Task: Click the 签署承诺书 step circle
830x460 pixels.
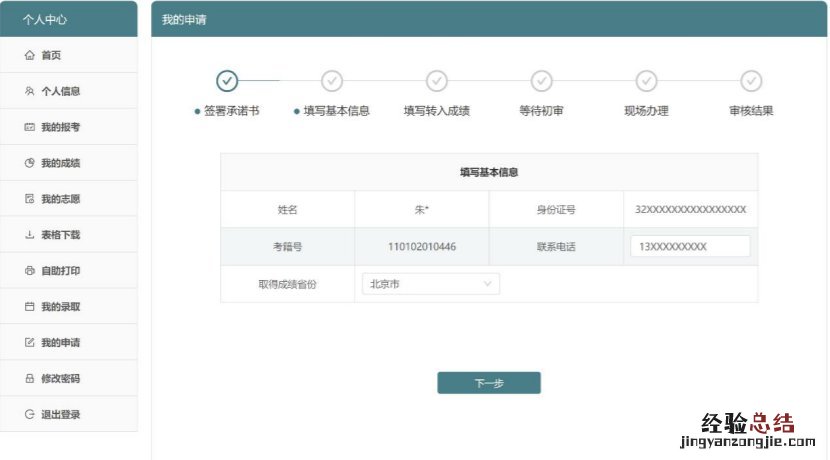Action: point(227,81)
